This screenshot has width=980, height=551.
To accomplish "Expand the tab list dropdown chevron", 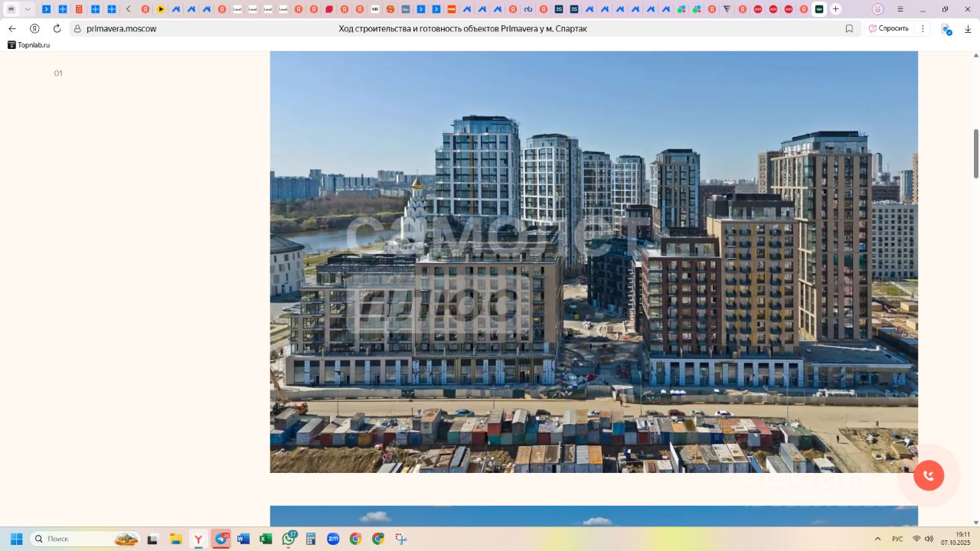I will coord(28,9).
